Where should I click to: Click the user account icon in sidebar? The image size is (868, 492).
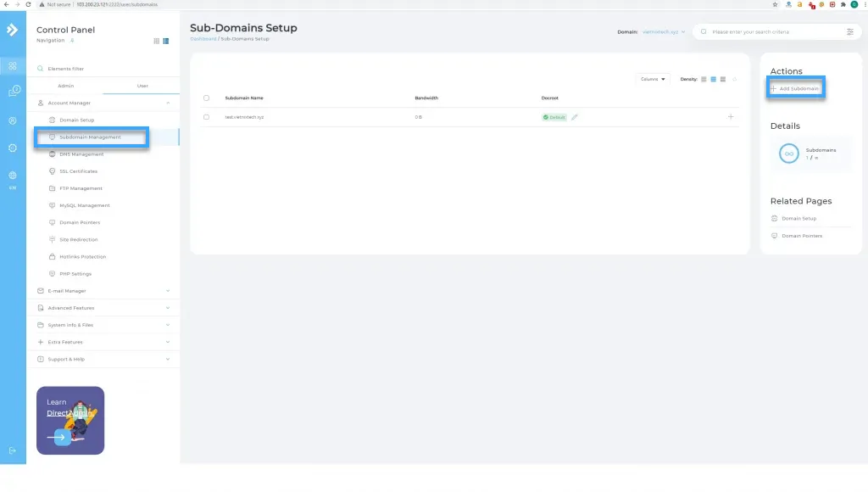(x=12, y=121)
